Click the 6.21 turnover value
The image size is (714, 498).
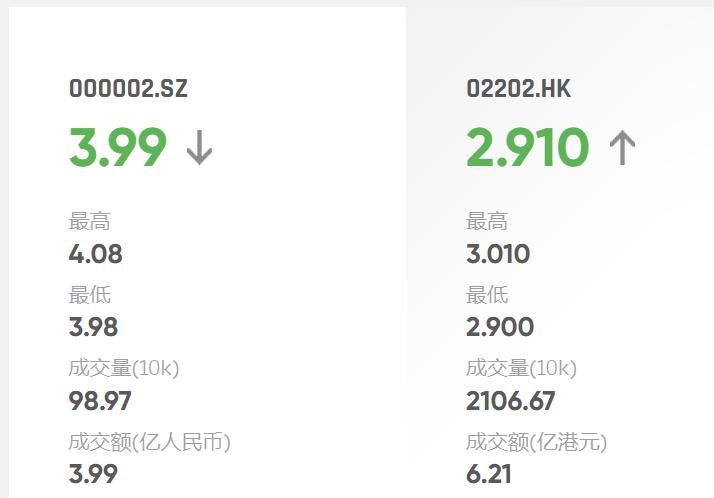489,474
